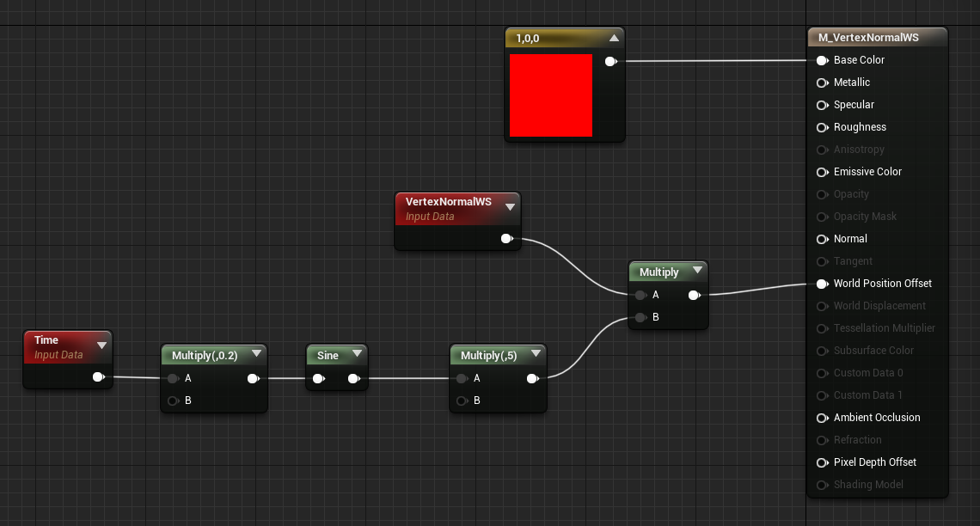Open the Sine node header dropdown
The width and height of the screenshot is (980, 526).
click(357, 353)
